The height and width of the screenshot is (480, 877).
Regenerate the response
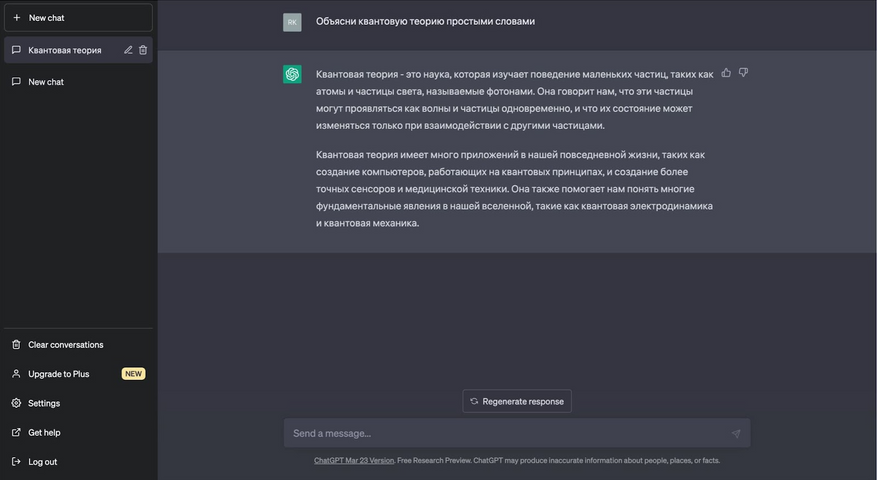point(517,401)
